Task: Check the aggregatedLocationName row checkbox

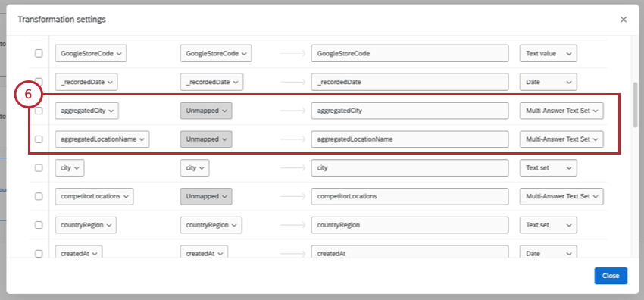Action: [x=39, y=139]
